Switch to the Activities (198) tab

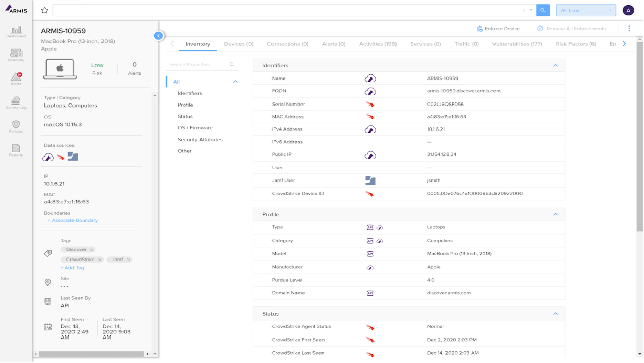378,44
